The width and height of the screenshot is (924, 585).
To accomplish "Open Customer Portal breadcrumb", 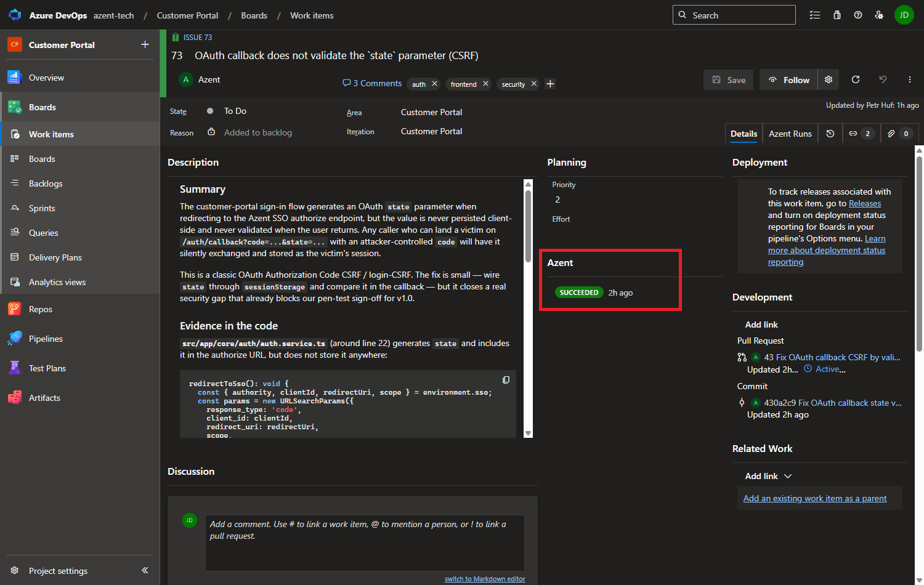I will [187, 15].
